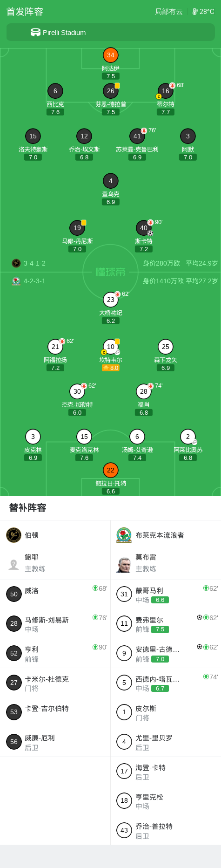Open substitute 50 威洛 entry
This screenshot has height=868, width=221.
click(x=55, y=594)
